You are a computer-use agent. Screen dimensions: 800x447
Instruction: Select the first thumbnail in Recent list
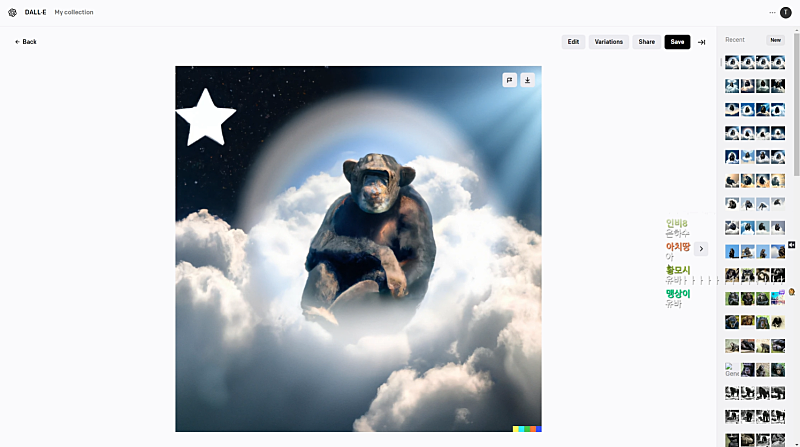click(732, 62)
